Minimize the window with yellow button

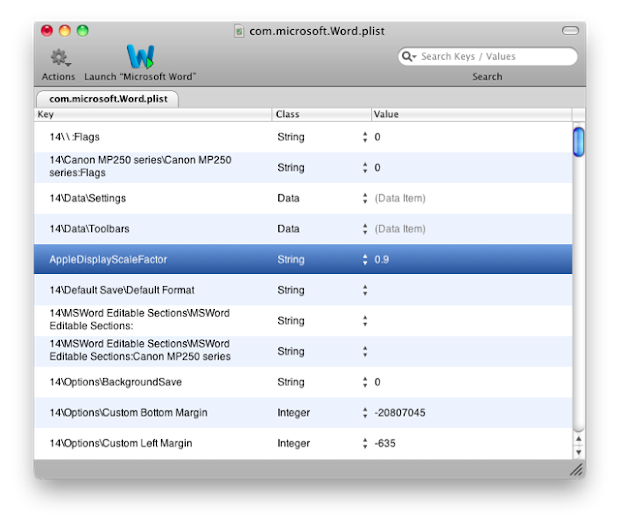pyautogui.click(x=65, y=31)
